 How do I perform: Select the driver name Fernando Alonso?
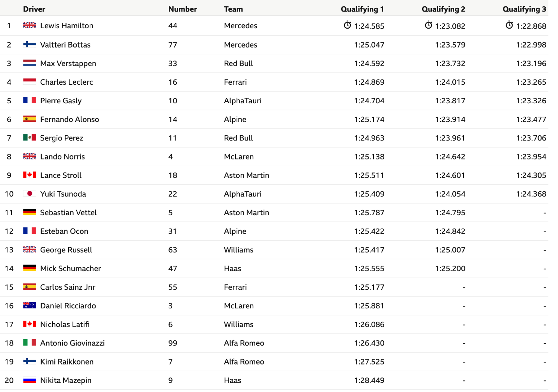[x=70, y=119]
